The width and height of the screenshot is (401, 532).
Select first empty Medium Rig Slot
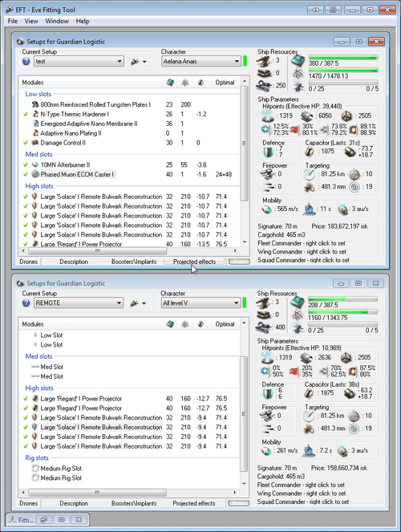tap(57, 469)
